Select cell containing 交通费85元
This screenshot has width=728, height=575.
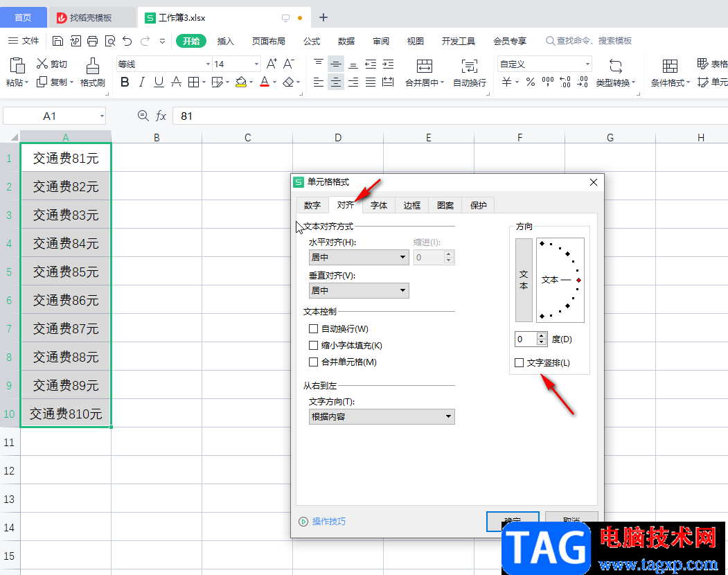[x=66, y=272]
